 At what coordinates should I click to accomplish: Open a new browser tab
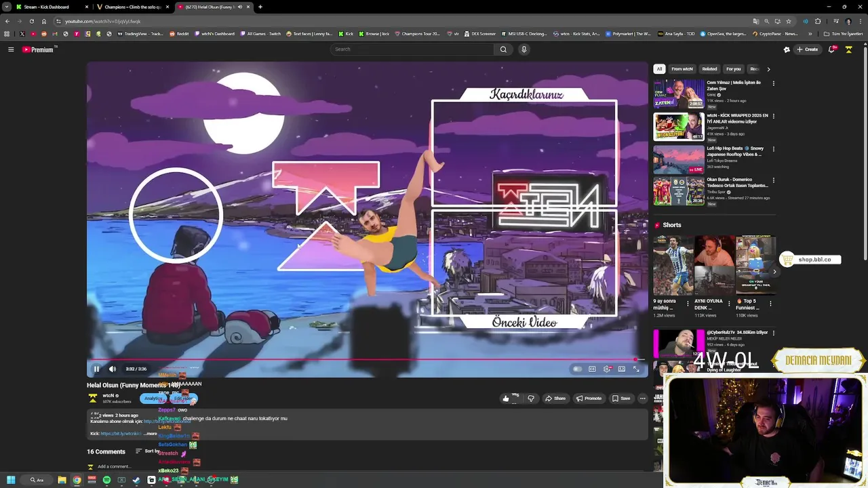(x=260, y=7)
